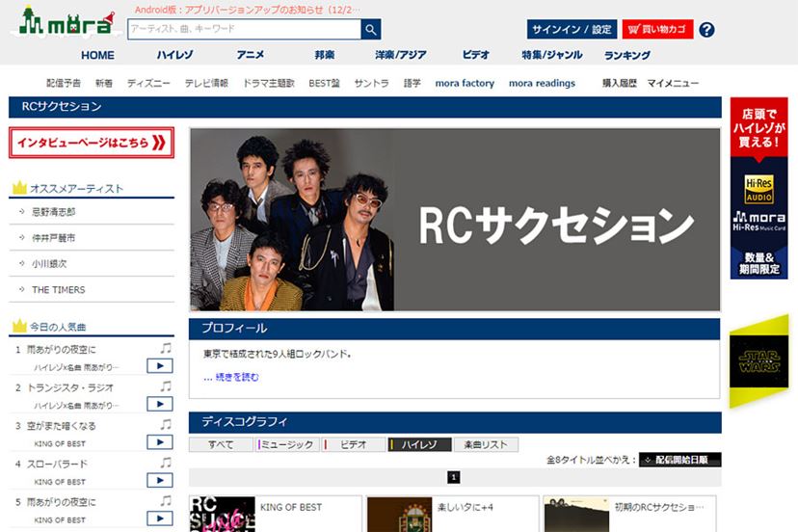798x532 pixels.
Task: Click the music note icon beside トランジスタ・ラジオ
Action: (x=166, y=386)
